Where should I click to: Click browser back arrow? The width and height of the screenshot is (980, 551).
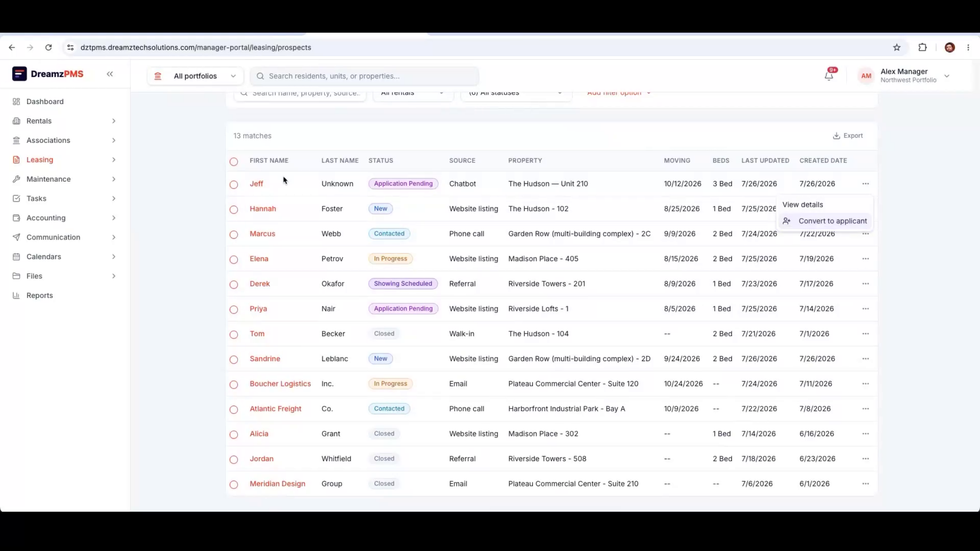(12, 47)
